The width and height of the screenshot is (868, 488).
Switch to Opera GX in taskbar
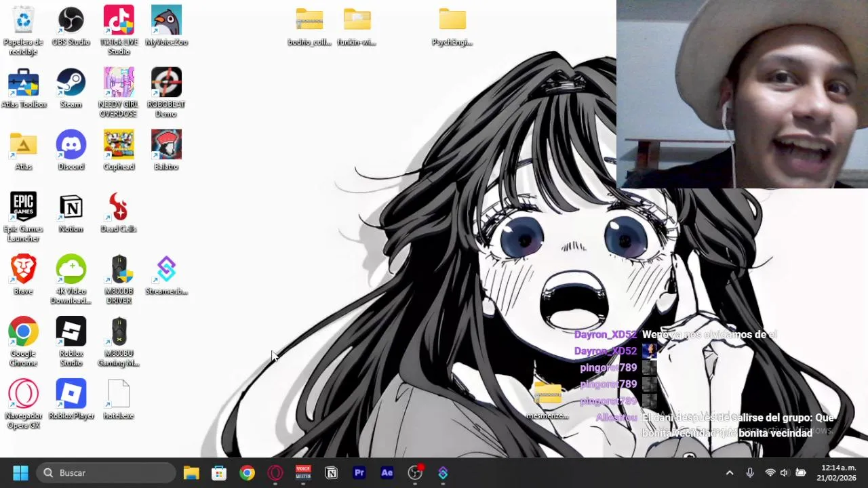pos(275,472)
